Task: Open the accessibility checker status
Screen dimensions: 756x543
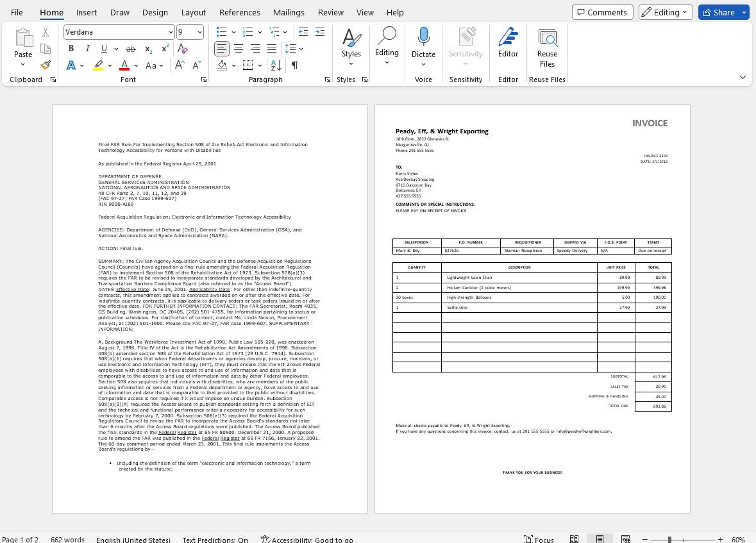Action: click(x=307, y=540)
